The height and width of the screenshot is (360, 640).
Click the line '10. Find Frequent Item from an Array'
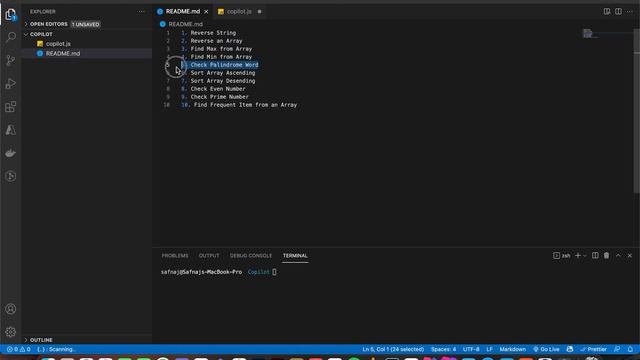click(239, 105)
